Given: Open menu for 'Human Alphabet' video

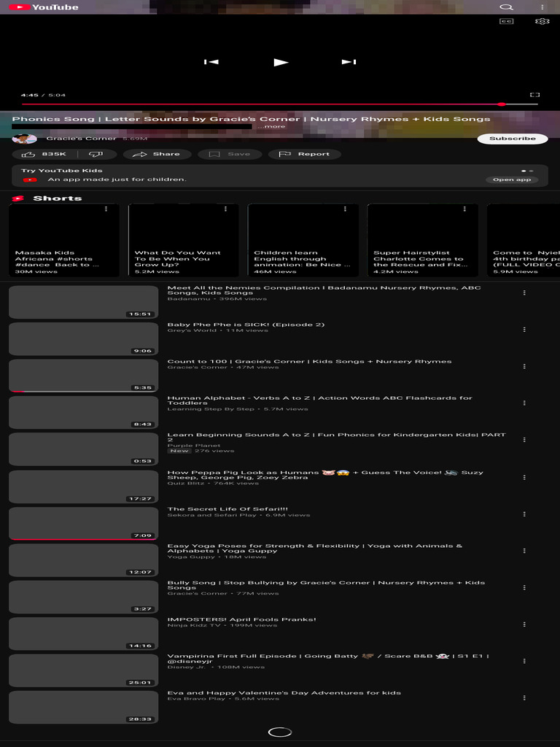Looking at the screenshot, I should (524, 403).
